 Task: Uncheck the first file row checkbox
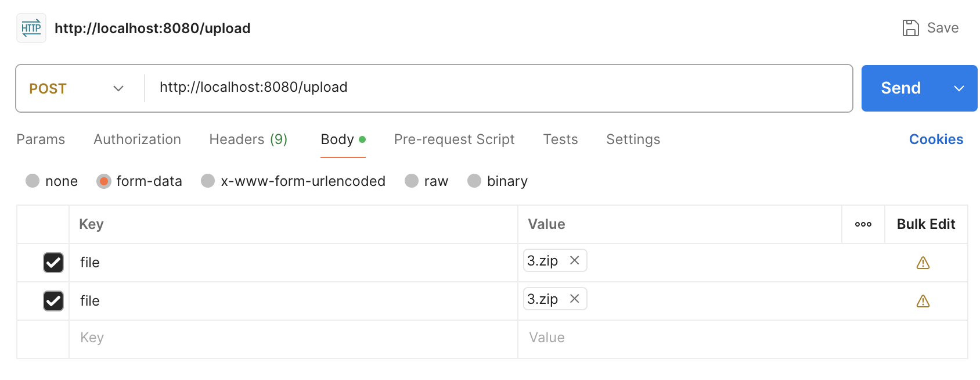[53, 263]
